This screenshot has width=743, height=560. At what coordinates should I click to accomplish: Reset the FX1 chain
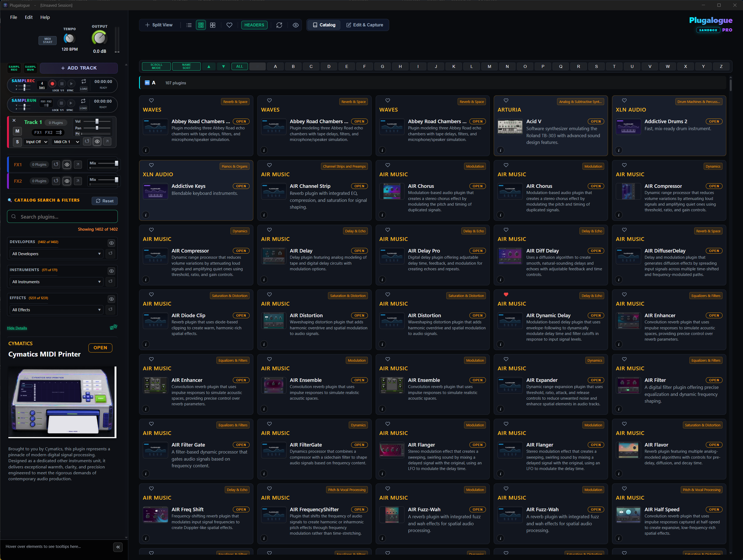56,164
